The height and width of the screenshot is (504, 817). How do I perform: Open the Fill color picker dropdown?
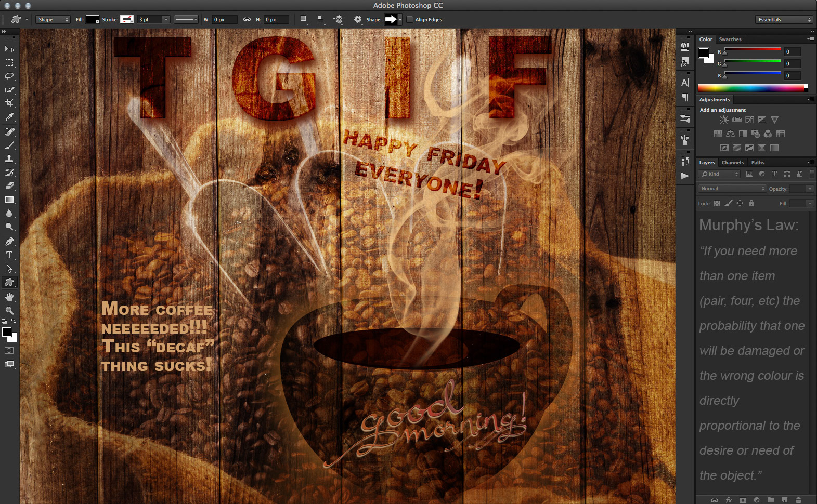point(93,20)
